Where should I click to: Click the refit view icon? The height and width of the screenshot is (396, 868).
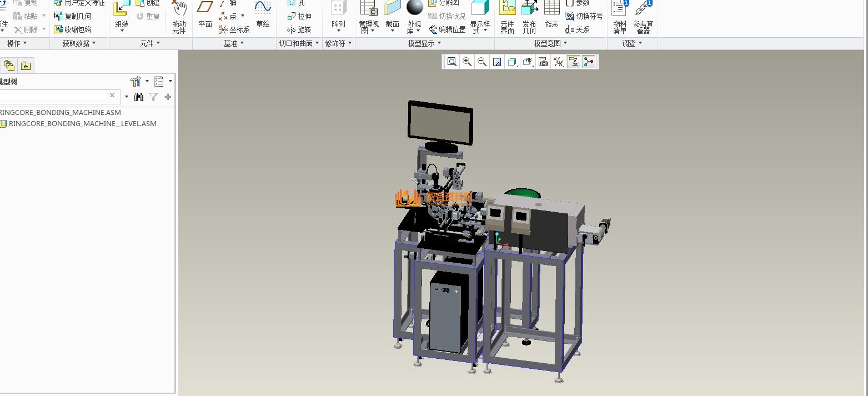coord(452,62)
